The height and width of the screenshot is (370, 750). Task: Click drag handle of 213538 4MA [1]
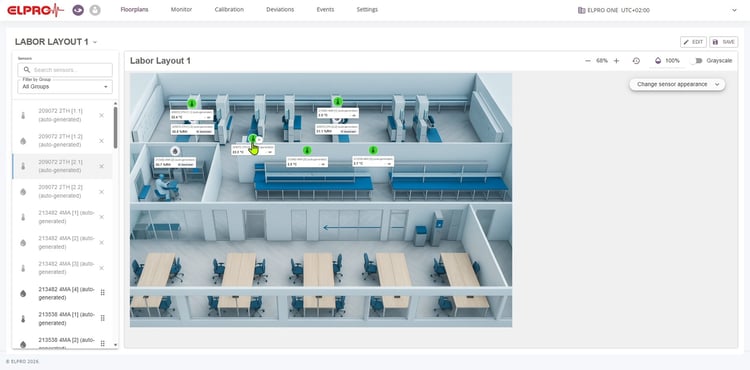click(102, 318)
